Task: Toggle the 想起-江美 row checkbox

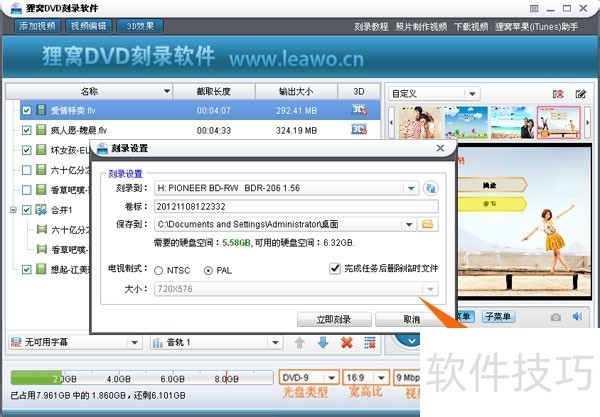Action: click(x=26, y=269)
